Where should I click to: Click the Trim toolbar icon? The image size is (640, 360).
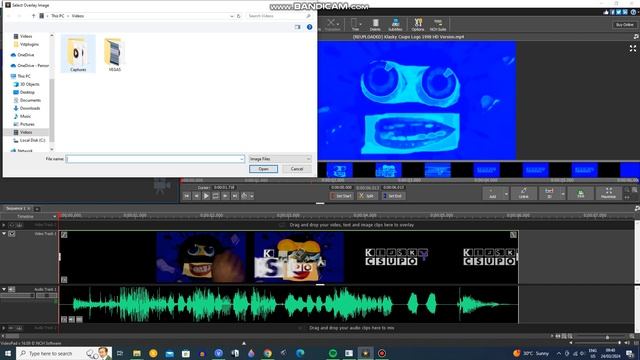coord(356,24)
